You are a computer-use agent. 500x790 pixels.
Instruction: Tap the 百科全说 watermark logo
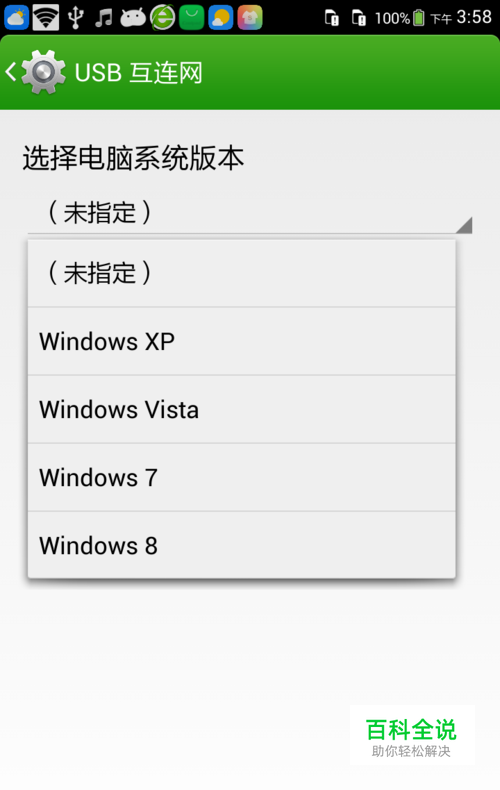coord(412,737)
